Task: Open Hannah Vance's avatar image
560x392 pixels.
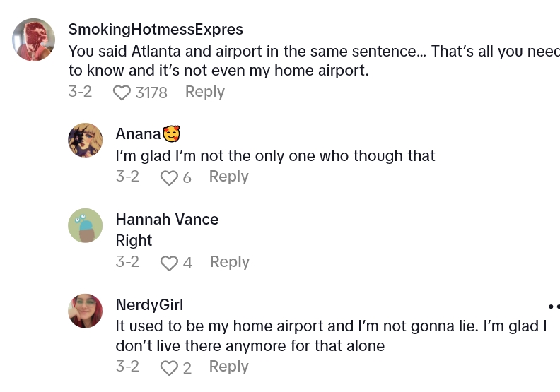Action: pyautogui.click(x=86, y=225)
